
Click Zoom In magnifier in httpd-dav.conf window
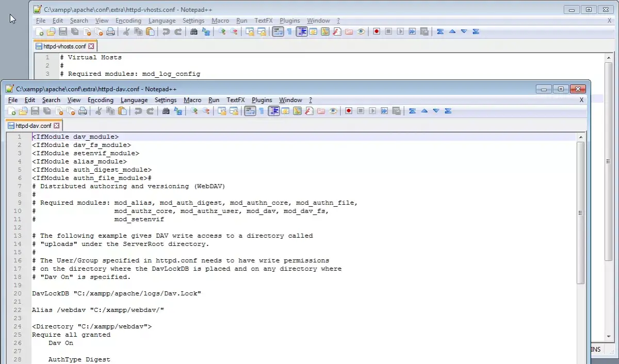tap(194, 111)
